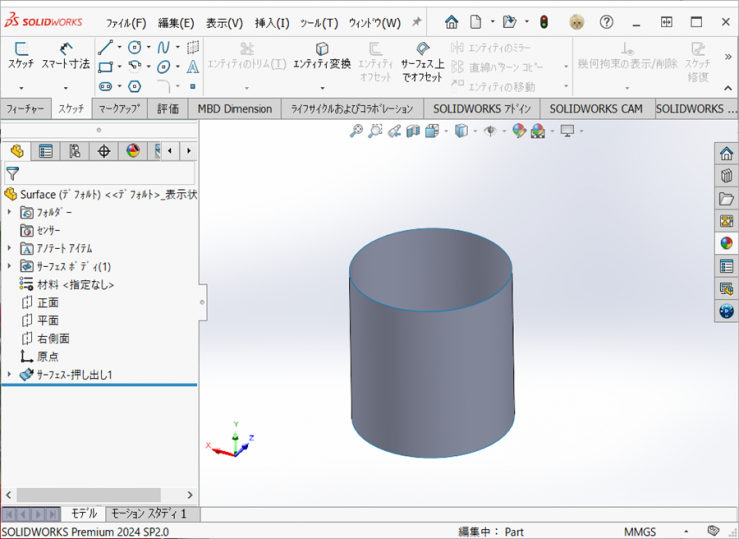Image resolution: width=739 pixels, height=539 pixels.
Task: Click the エンティティ変換 Convert Entities icon
Action: (x=322, y=49)
